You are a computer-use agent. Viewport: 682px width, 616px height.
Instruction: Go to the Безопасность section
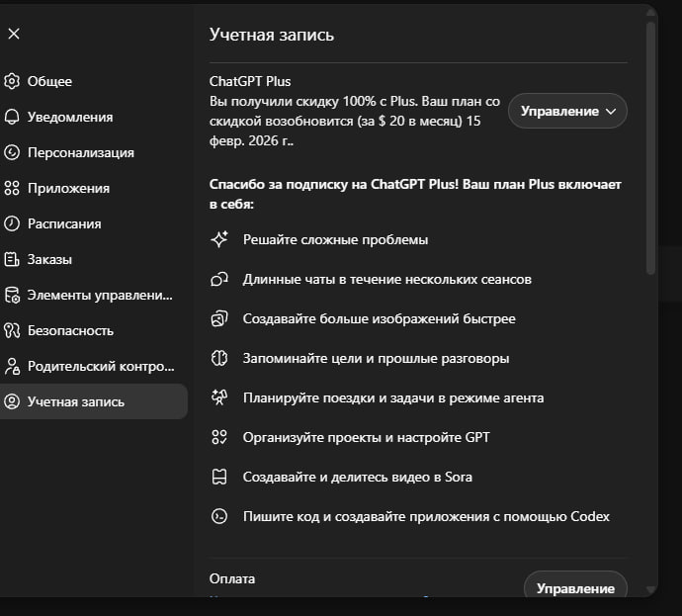[69, 330]
